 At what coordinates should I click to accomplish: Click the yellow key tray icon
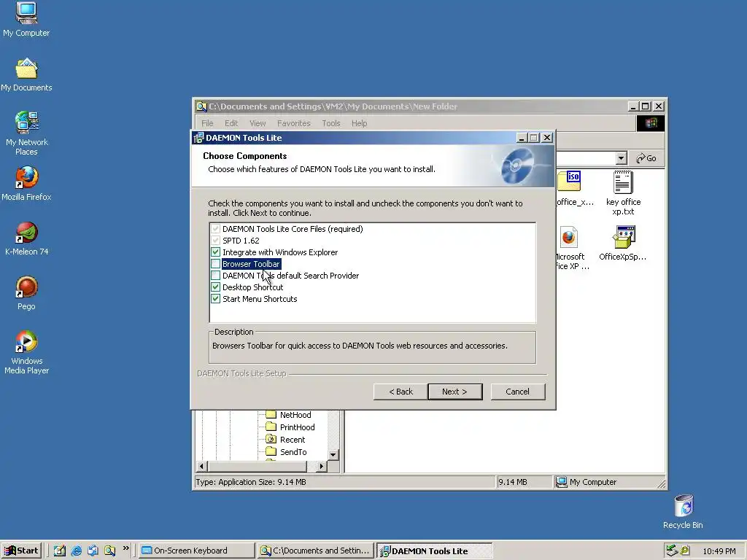click(685, 551)
